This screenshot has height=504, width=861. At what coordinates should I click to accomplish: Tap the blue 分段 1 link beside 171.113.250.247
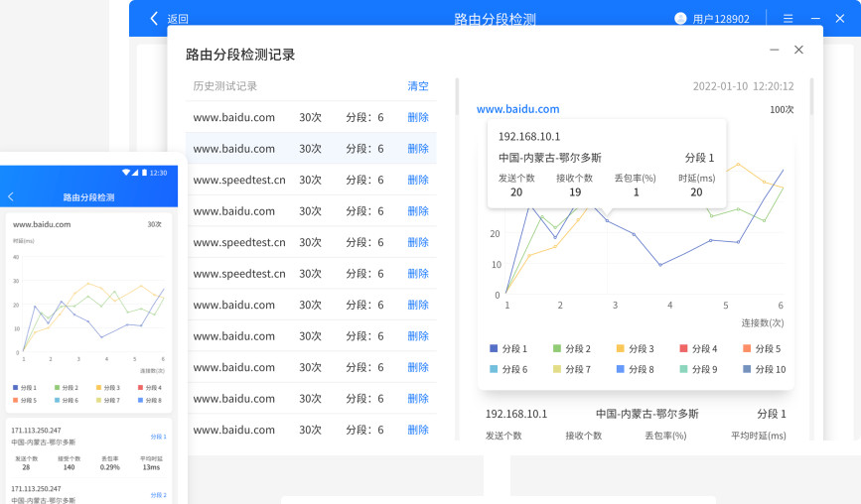pyautogui.click(x=158, y=437)
